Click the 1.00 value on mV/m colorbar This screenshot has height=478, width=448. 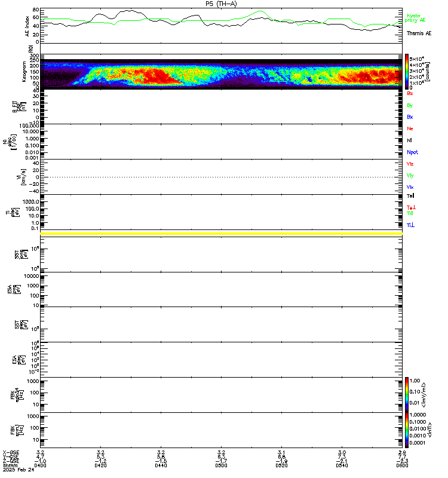[x=415, y=381]
